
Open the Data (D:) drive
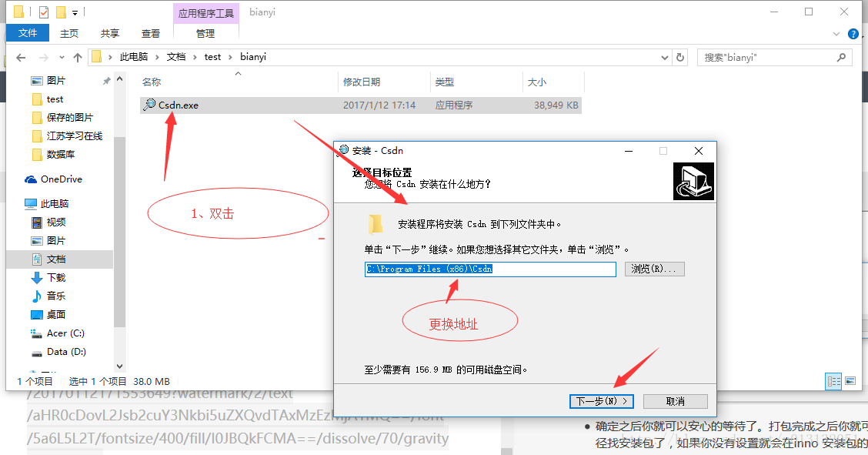66,352
